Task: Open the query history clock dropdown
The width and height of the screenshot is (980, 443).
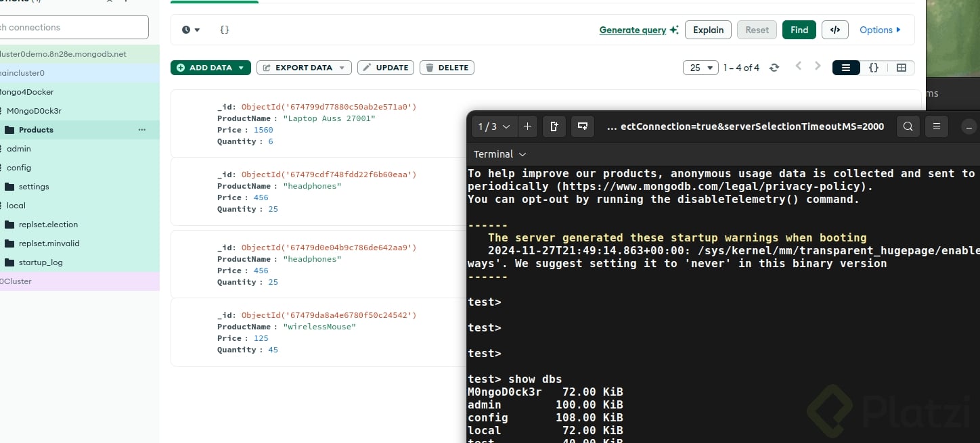Action: pos(191,30)
